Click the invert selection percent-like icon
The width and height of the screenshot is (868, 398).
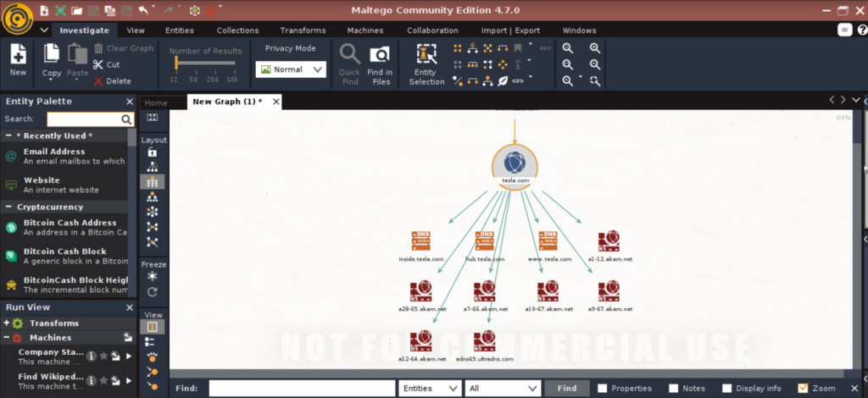point(458,81)
